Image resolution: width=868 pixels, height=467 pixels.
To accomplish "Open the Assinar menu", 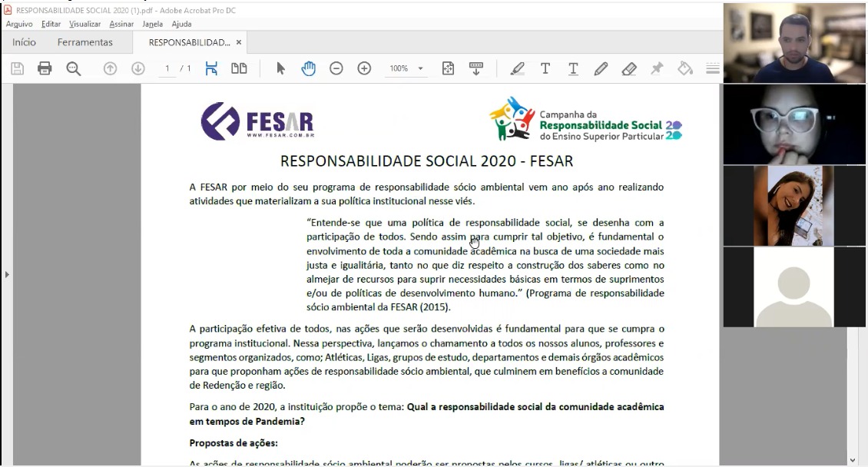I will [x=121, y=24].
